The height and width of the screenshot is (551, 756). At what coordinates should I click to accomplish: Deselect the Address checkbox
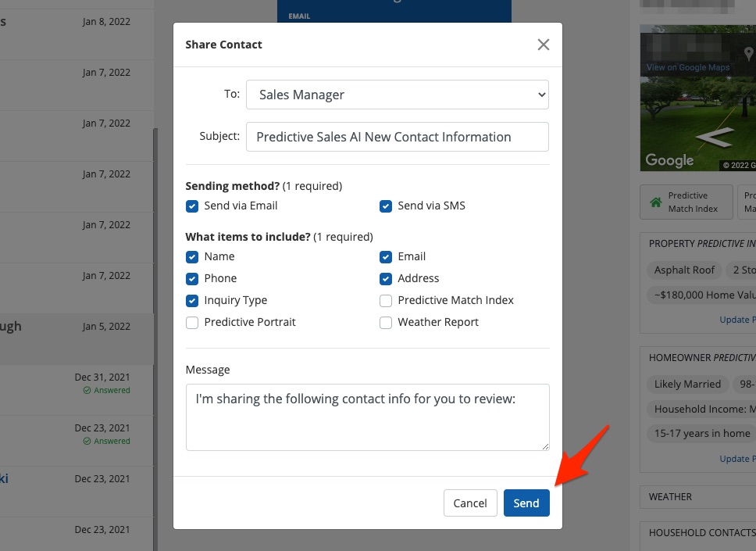click(x=386, y=279)
